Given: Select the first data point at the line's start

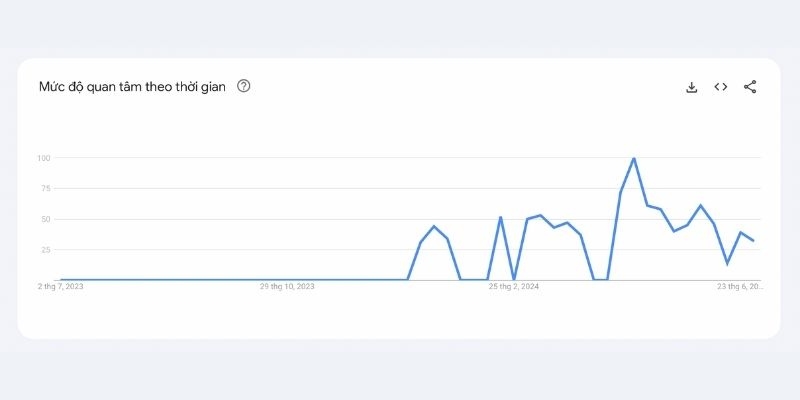Looking at the screenshot, I should 61,279.
